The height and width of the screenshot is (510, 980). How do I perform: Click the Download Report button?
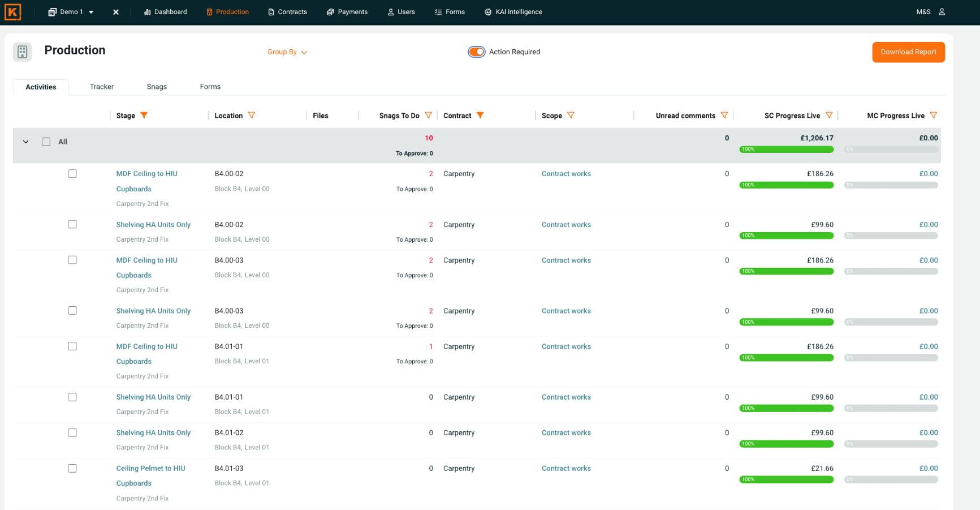pos(908,52)
